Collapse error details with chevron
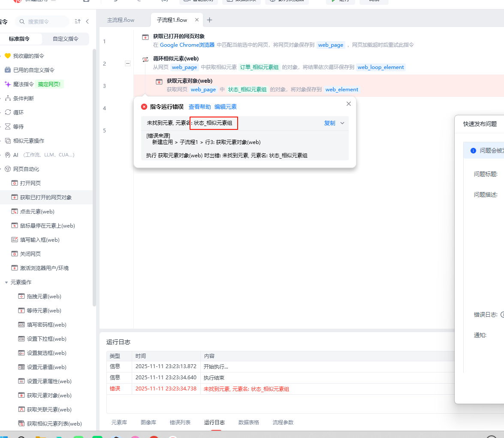 click(342, 123)
